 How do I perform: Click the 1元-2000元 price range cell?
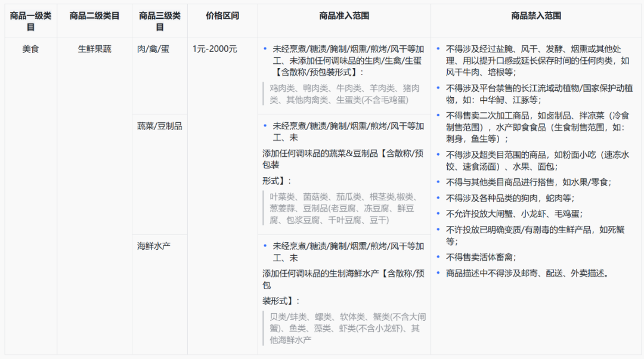[215, 49]
